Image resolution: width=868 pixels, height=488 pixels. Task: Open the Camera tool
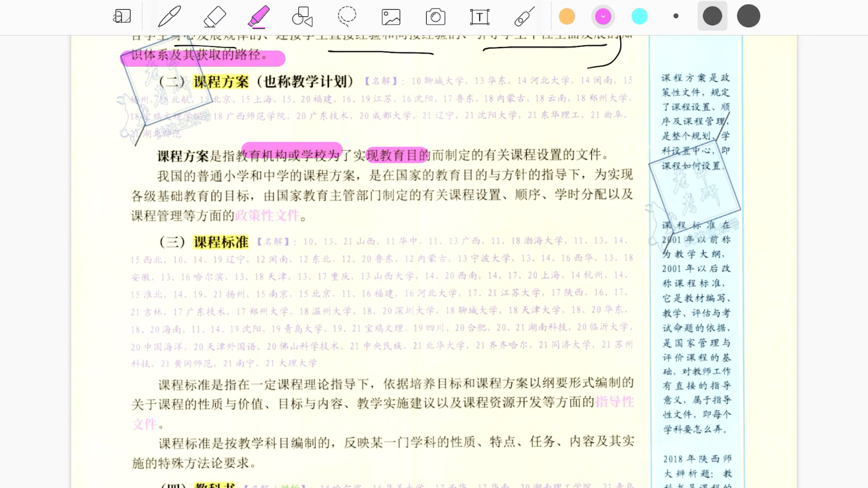[x=435, y=17]
